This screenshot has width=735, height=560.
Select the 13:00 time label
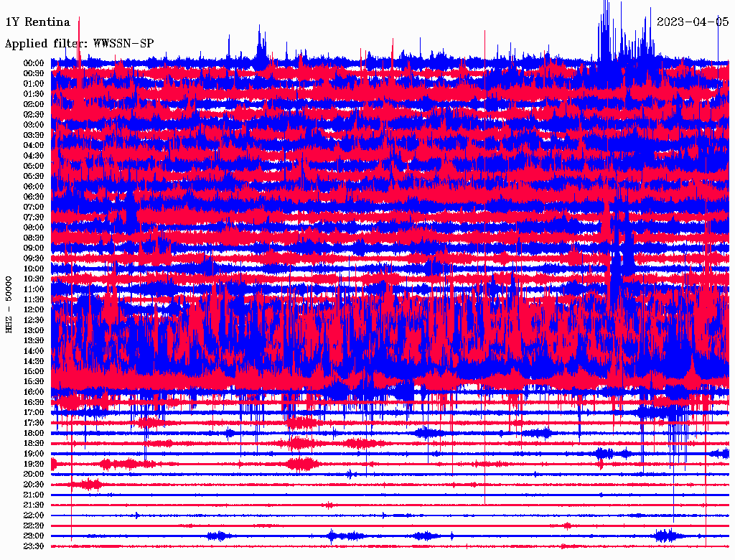click(x=34, y=331)
